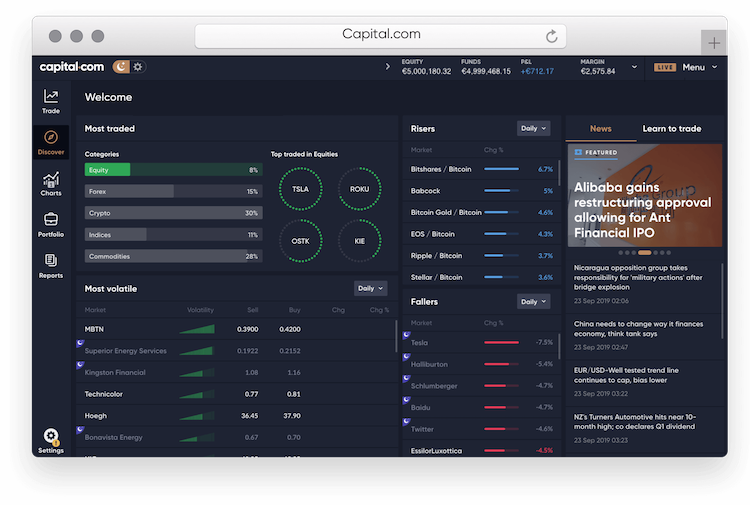
Task: Sort Most volatile by Volatility column
Action: (200, 310)
